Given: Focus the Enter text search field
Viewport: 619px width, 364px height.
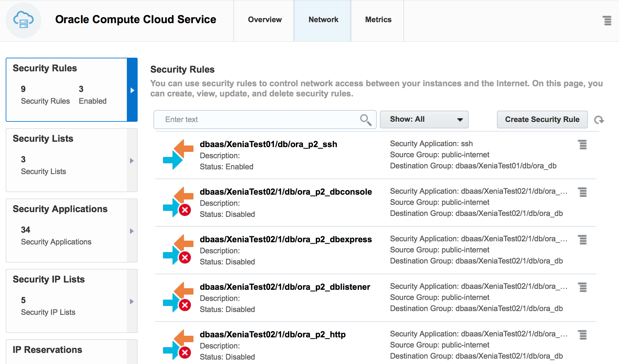Looking at the screenshot, I should tap(265, 120).
